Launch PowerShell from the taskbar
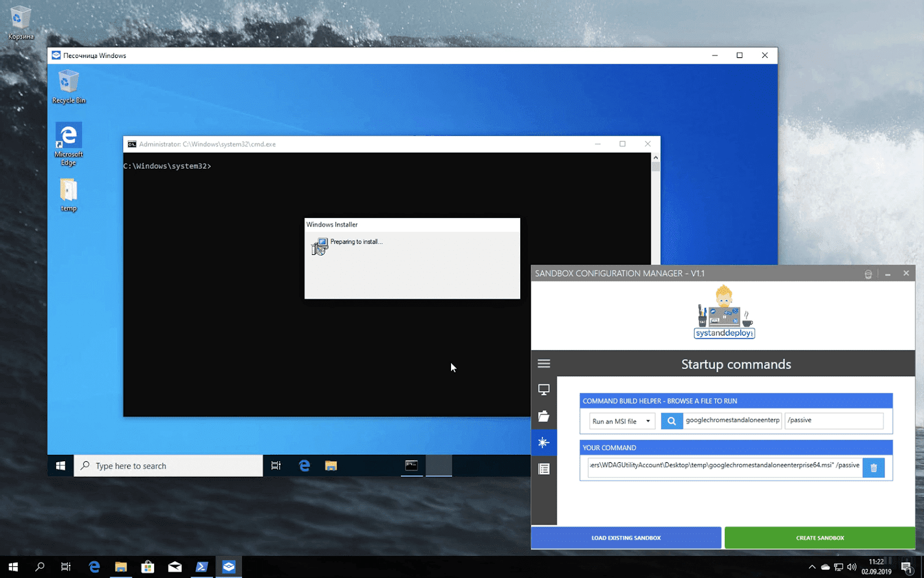The image size is (924, 578). 202,567
